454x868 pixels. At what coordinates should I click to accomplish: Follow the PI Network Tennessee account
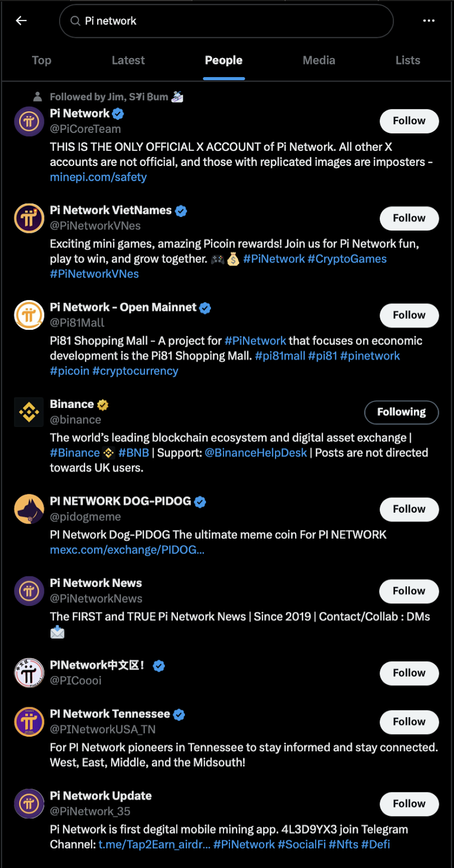click(409, 722)
